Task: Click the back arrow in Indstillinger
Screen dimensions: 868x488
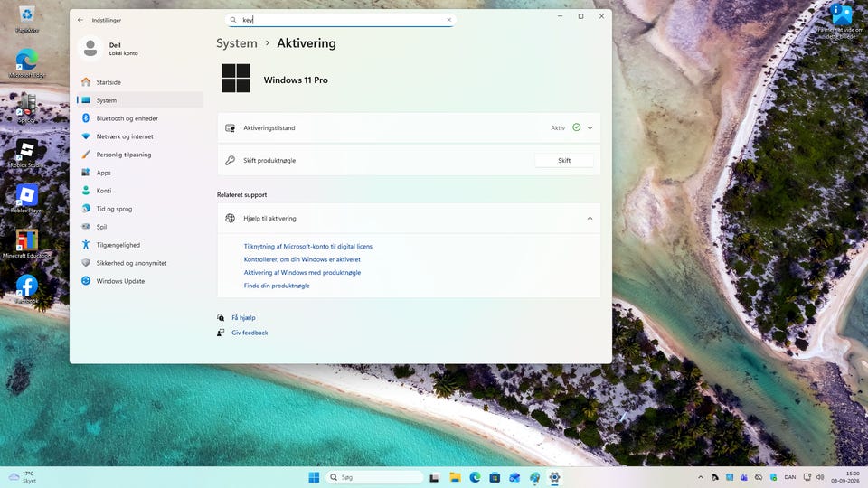Action: [80, 20]
